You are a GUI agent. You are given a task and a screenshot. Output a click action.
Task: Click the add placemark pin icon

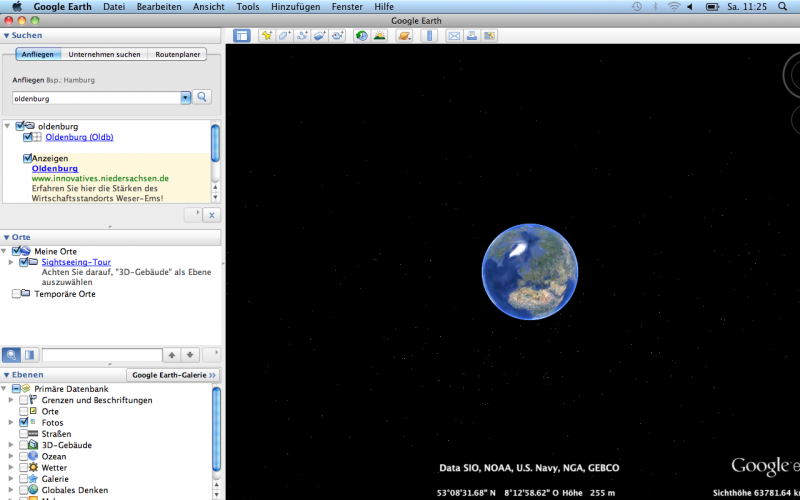coord(267,36)
